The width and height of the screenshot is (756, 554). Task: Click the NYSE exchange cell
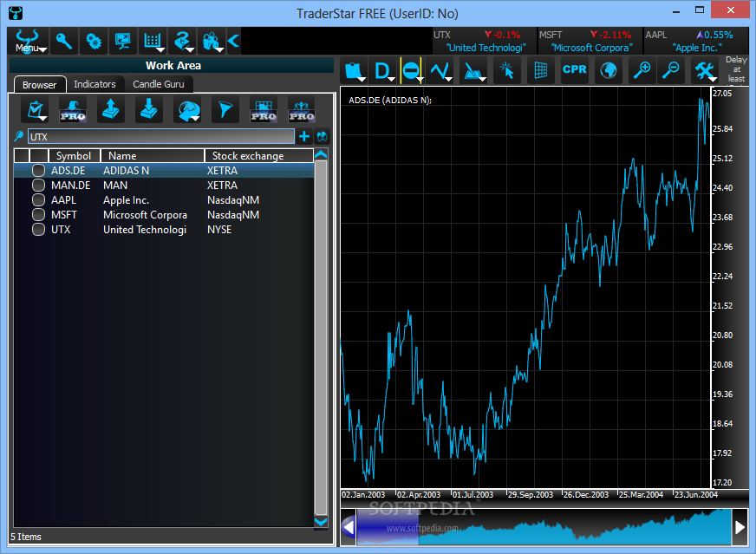(219, 230)
